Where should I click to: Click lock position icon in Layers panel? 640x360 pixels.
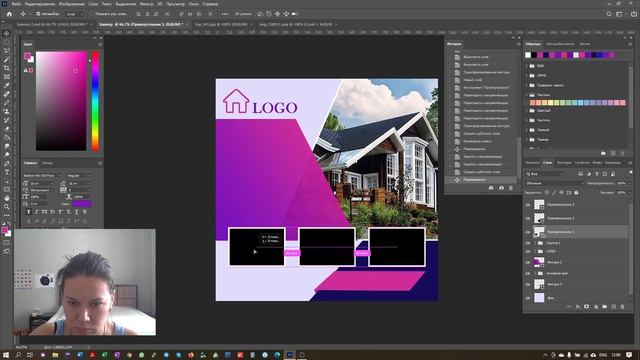(561, 193)
